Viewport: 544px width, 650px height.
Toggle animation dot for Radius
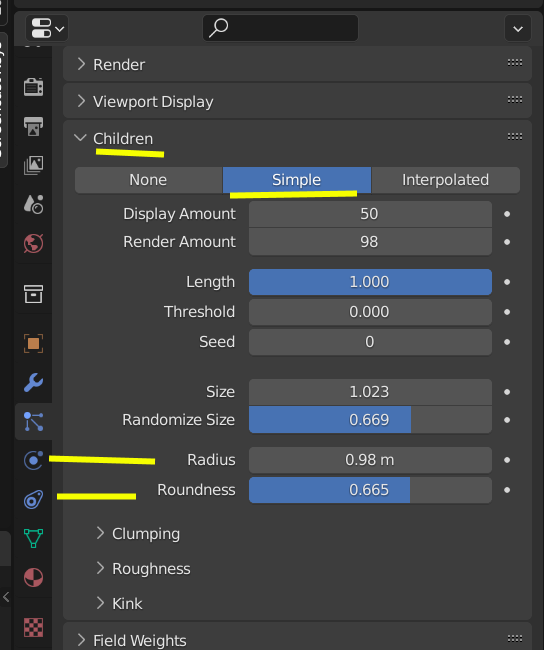[507, 460]
